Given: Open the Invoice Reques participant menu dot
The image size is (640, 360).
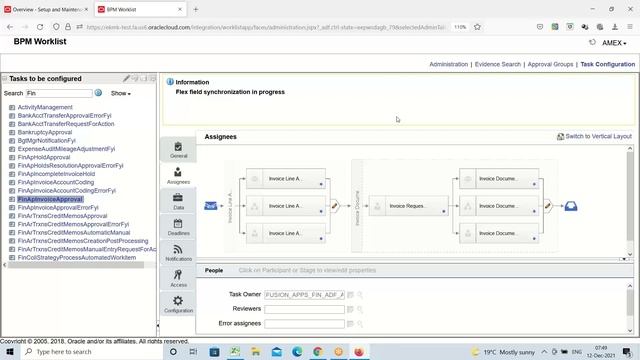Looking at the screenshot, I should click(x=444, y=211).
